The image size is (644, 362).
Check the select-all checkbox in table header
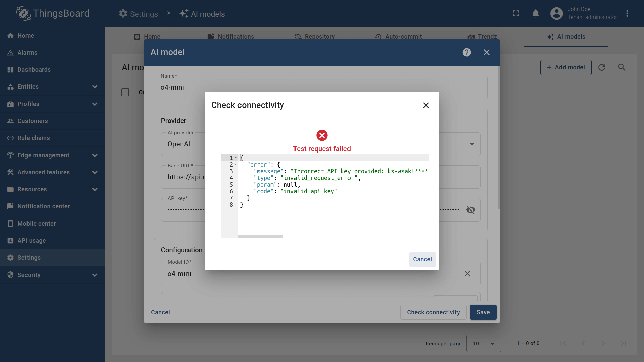pyautogui.click(x=125, y=92)
